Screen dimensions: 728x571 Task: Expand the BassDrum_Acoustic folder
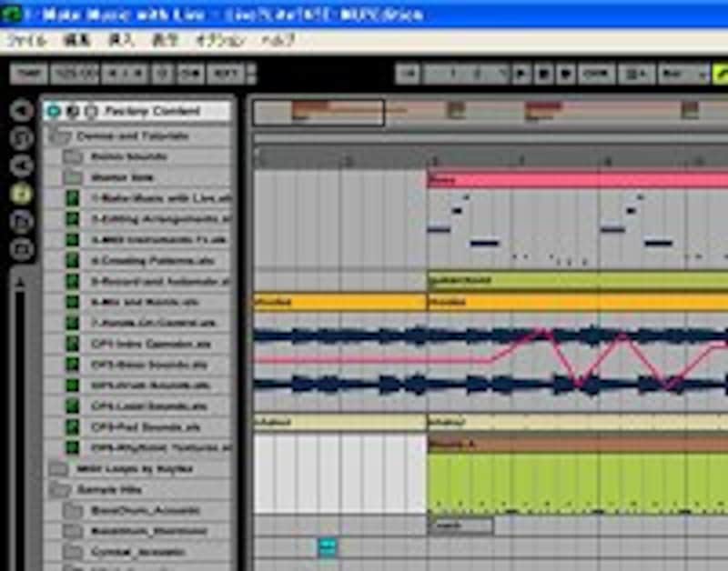click(73, 511)
